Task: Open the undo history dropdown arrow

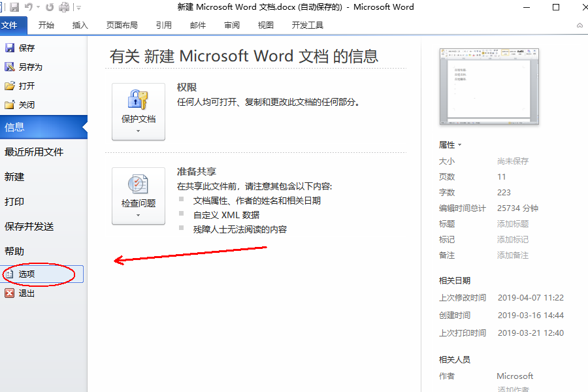Action: [x=38, y=7]
